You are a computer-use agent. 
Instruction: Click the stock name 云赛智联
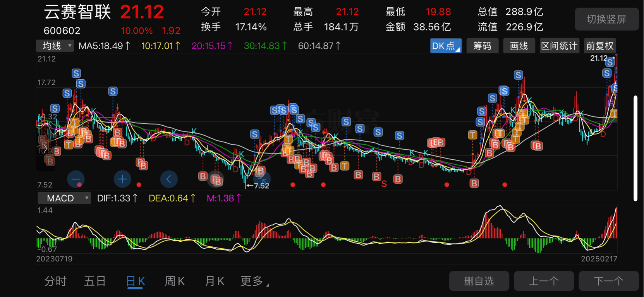click(x=77, y=12)
